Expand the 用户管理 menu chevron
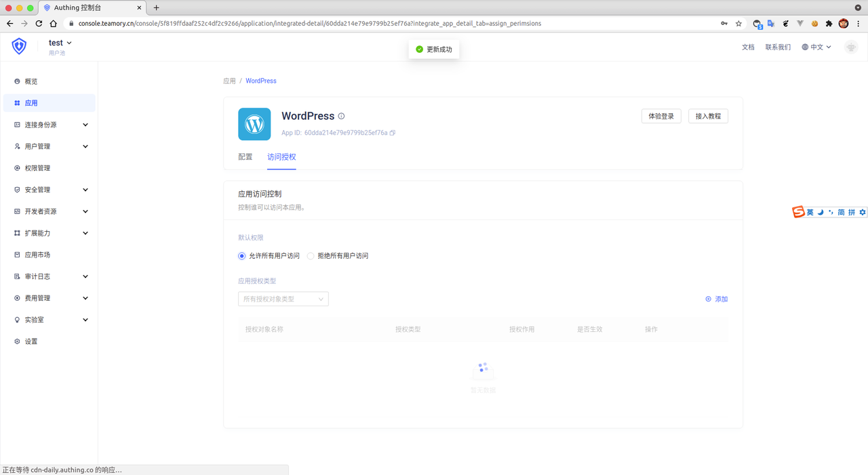The width and height of the screenshot is (868, 475). coord(85,146)
